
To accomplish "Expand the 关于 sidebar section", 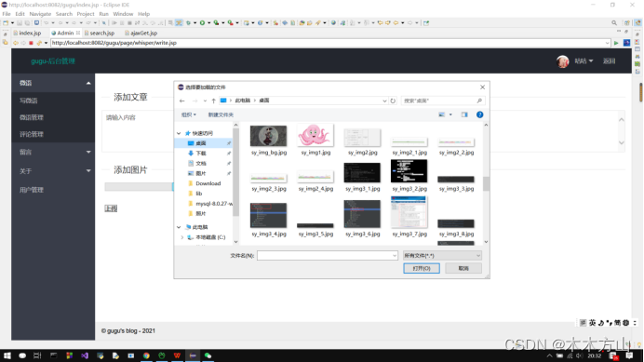I will 88,171.
